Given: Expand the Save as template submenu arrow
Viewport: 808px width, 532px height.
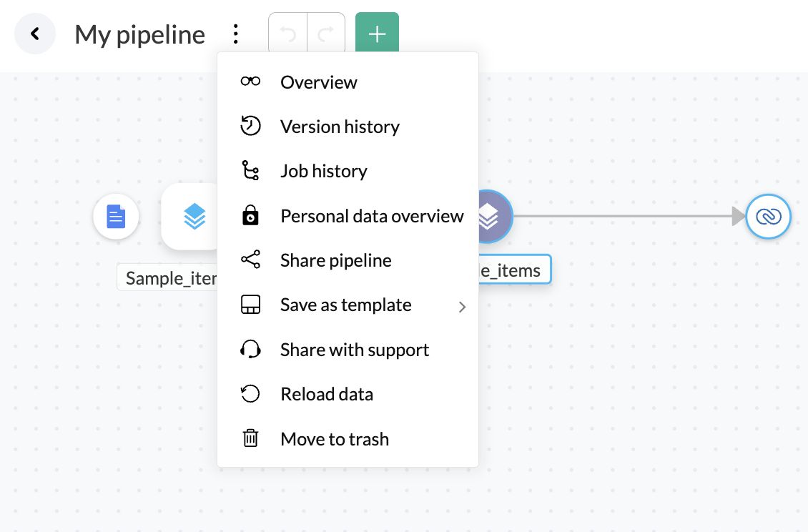Looking at the screenshot, I should click(x=462, y=307).
